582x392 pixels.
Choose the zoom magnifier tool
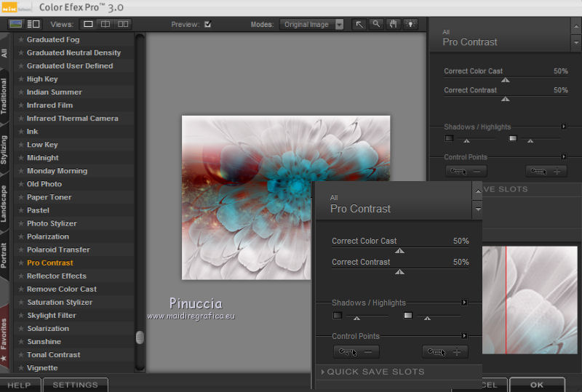tap(376, 25)
